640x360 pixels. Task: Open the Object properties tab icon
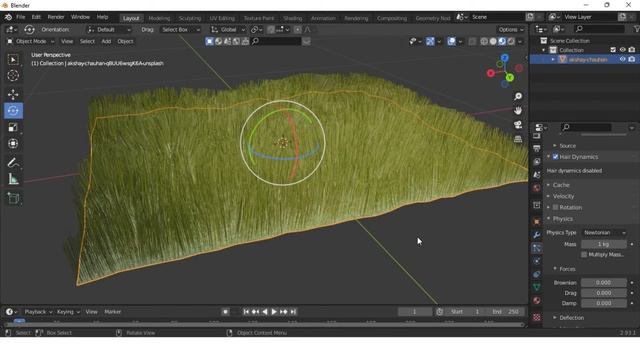pos(537,221)
